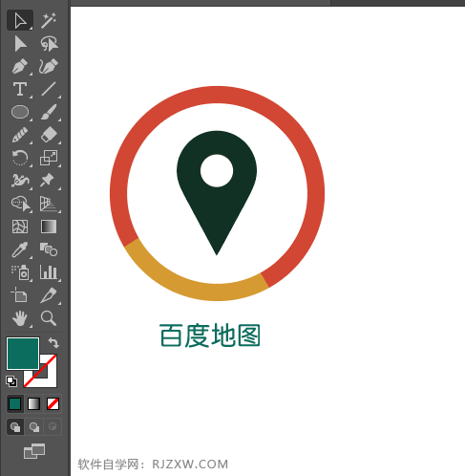The height and width of the screenshot is (476, 465).
Task: Select the Line Segment tool
Action: pyautogui.click(x=49, y=89)
